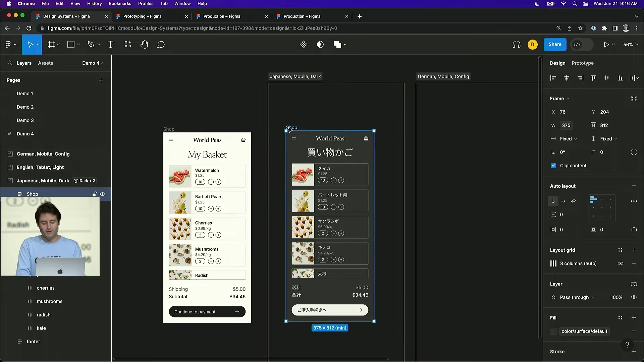
Task: Align bottom in Design panel
Action: coord(620,78)
